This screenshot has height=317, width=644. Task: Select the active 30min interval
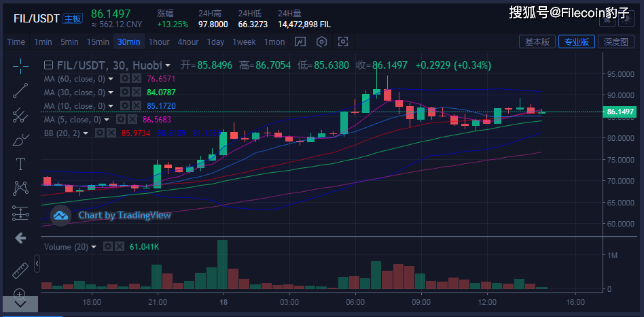point(128,42)
